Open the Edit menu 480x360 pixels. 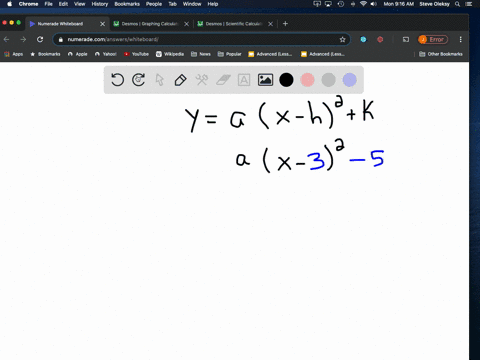tap(63, 4)
